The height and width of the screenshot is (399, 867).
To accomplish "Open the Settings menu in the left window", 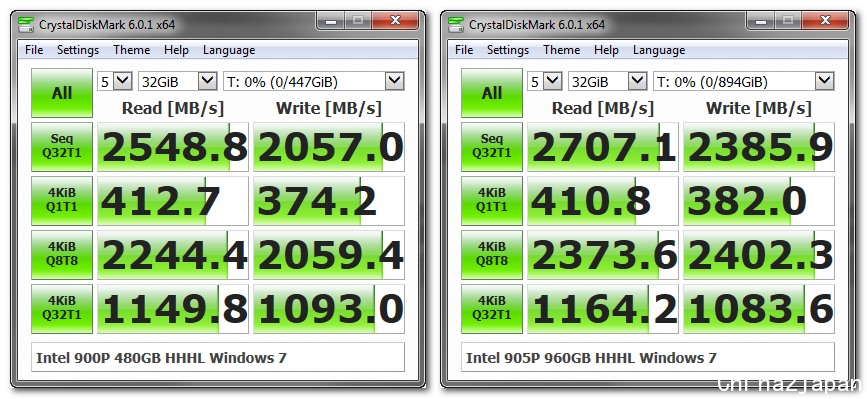I will [x=78, y=50].
